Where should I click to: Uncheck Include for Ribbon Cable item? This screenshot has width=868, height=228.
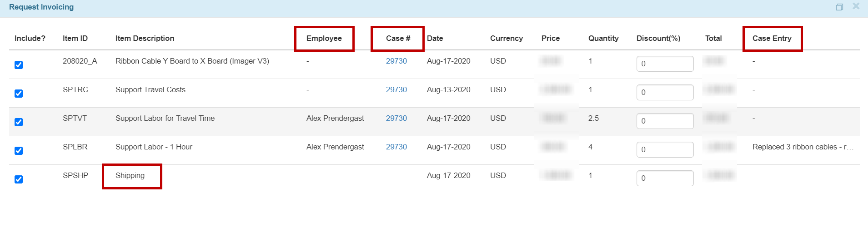click(x=19, y=65)
